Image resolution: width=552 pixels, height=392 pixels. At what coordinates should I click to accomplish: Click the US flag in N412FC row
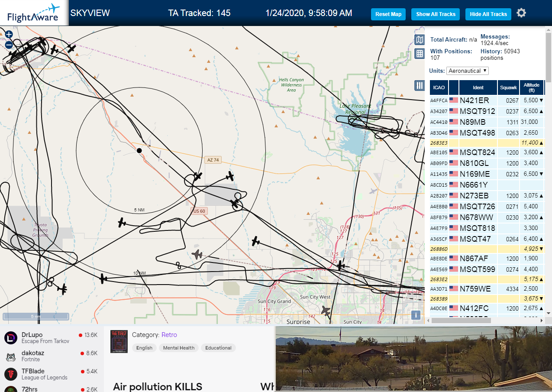point(454,308)
